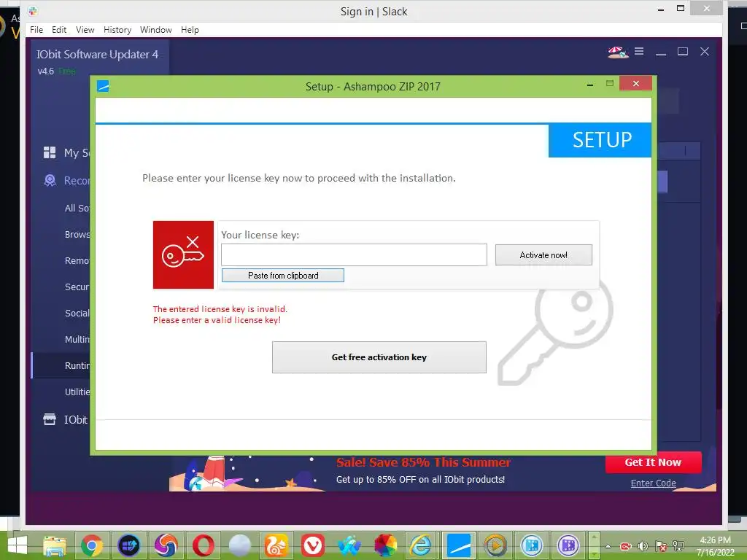747x560 pixels.
Task: Click the IObit store icon in sidebar
Action: (x=50, y=419)
